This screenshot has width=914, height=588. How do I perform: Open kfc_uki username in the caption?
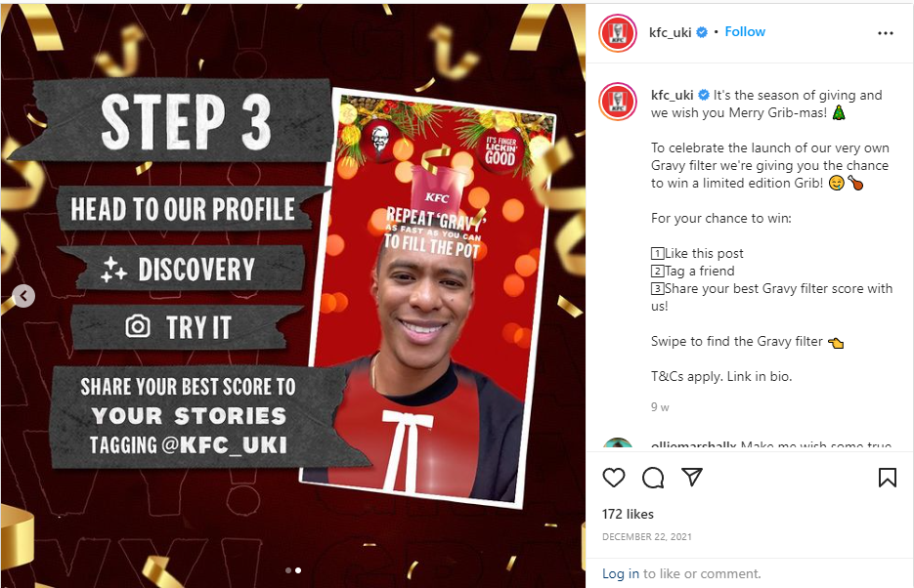[673, 95]
